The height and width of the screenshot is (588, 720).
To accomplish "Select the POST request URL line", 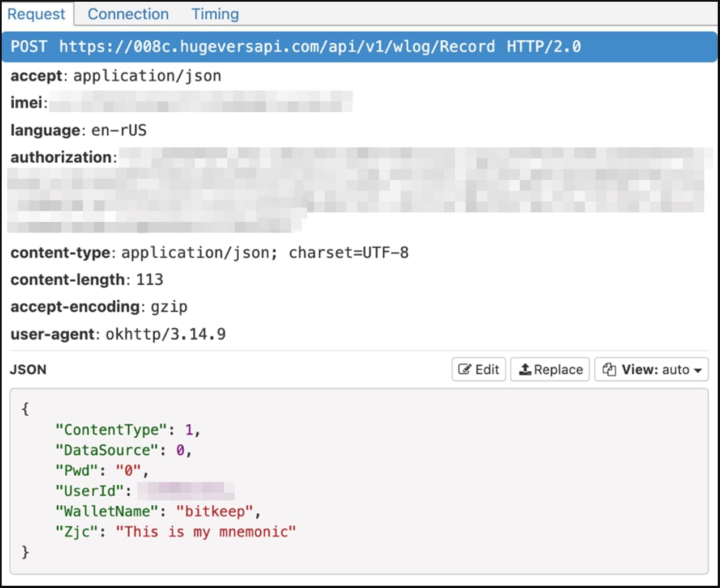I will [x=295, y=46].
